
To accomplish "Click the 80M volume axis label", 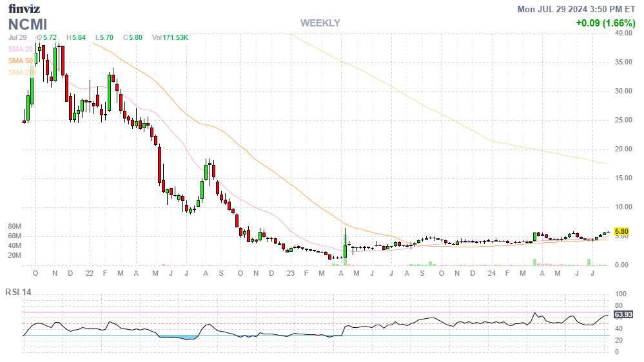I will coord(15,227).
